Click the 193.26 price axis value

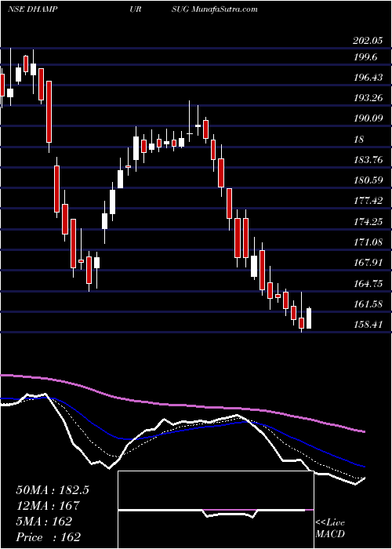point(368,98)
